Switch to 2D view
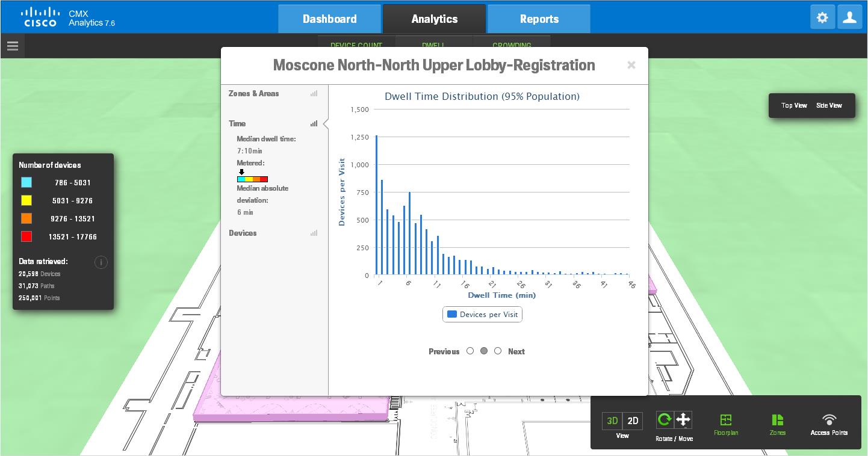The image size is (868, 456). (633, 421)
